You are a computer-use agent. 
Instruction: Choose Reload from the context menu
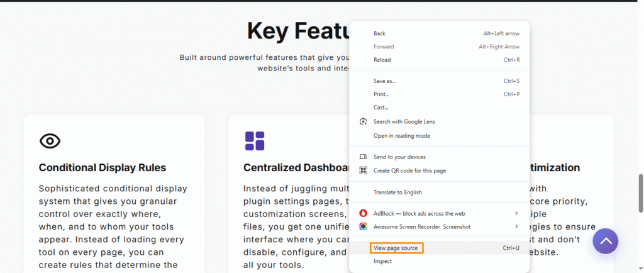(440, 60)
